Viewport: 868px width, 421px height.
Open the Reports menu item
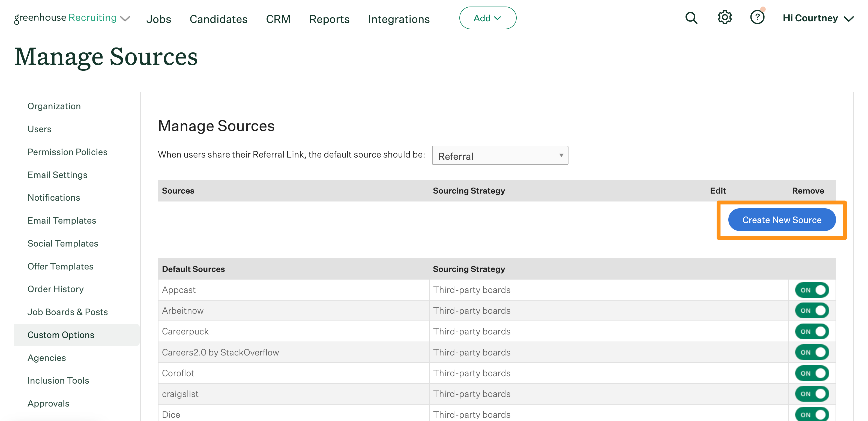329,19
